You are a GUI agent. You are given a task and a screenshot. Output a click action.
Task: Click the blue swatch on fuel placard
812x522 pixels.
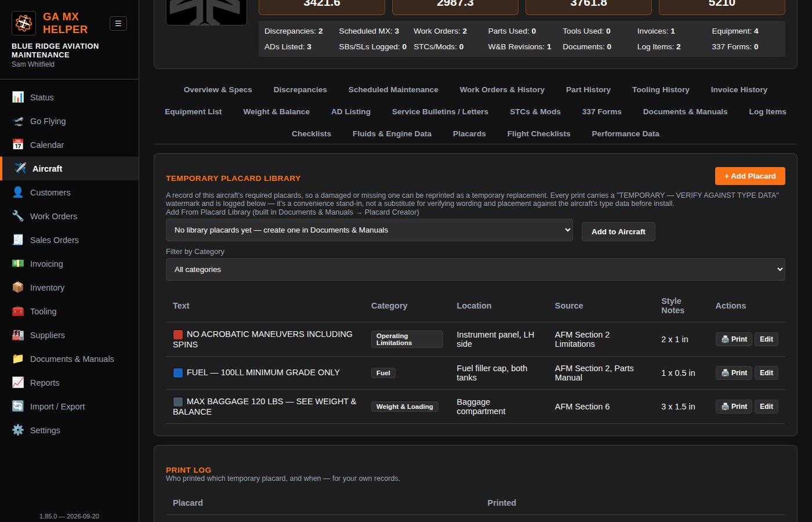[x=178, y=373]
